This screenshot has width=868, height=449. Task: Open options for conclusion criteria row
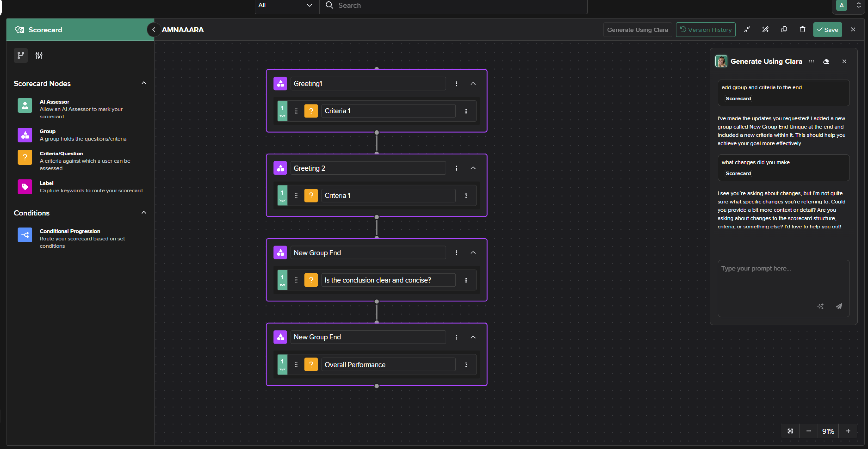pyautogui.click(x=466, y=280)
